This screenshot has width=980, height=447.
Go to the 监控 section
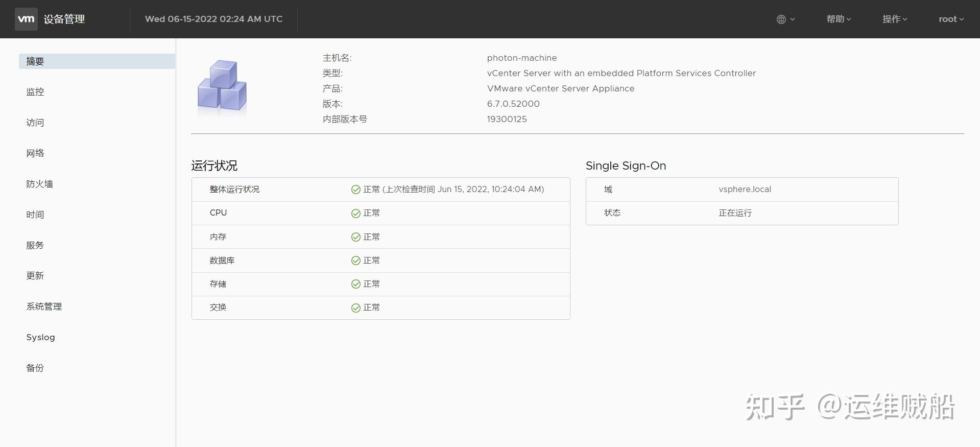(x=35, y=92)
